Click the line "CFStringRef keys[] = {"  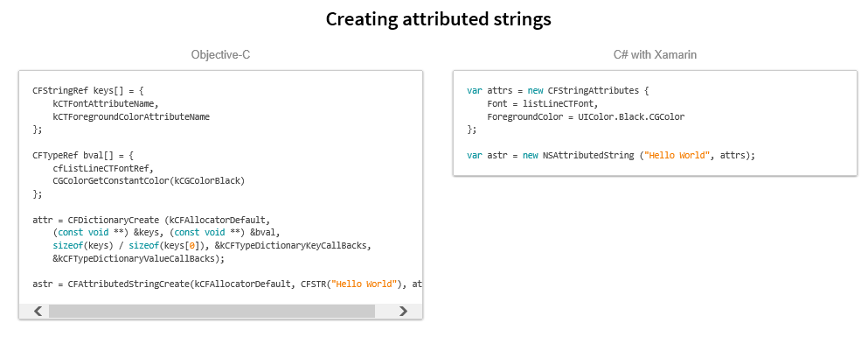click(88, 90)
